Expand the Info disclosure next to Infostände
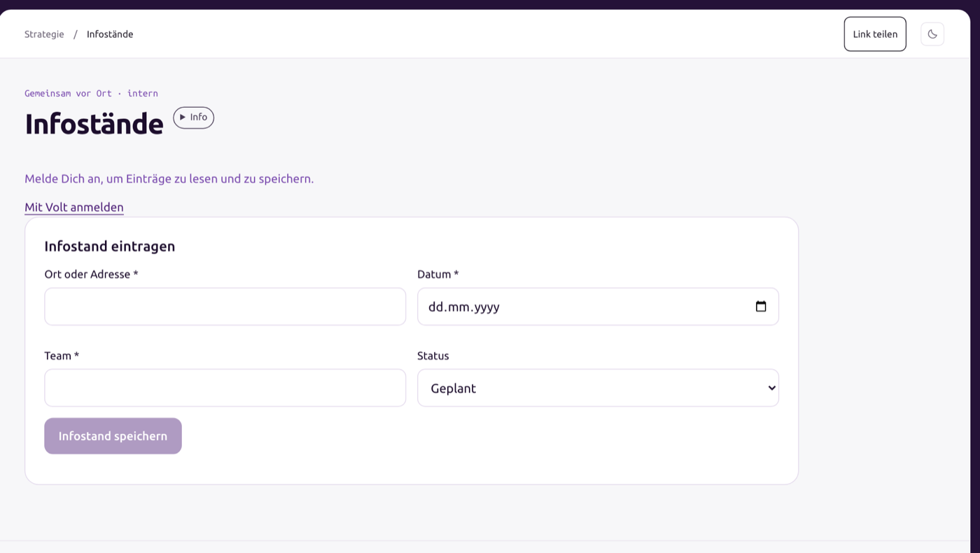The width and height of the screenshot is (980, 553). point(193,118)
